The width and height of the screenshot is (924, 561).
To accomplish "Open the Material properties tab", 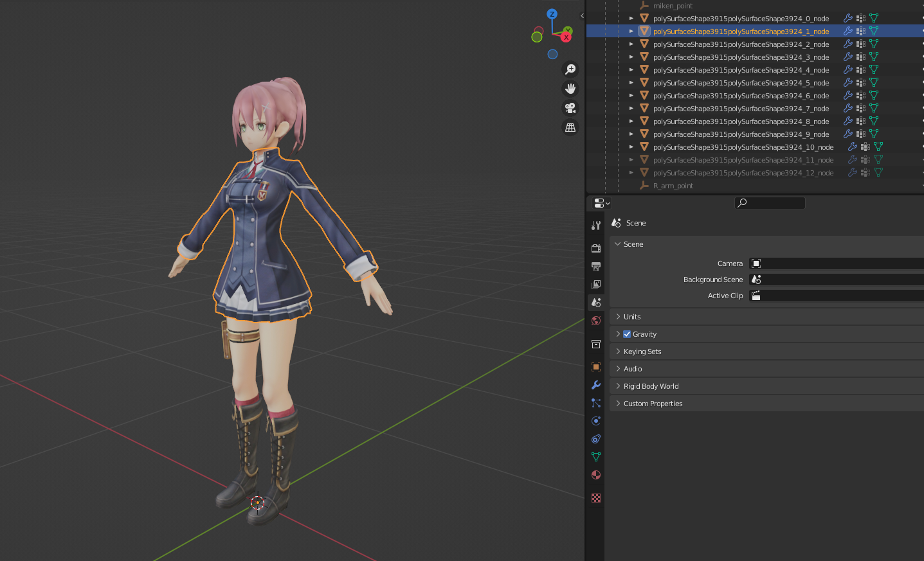I will coord(596,475).
